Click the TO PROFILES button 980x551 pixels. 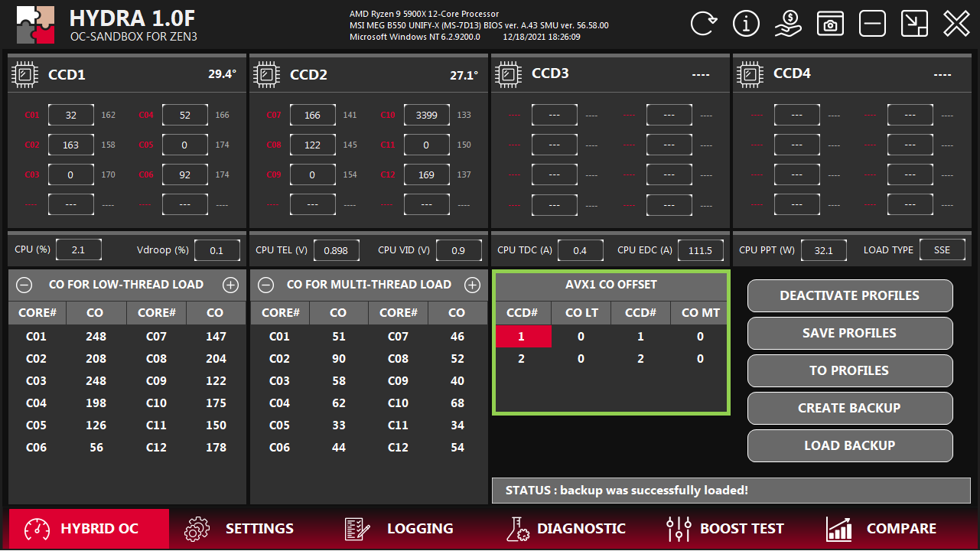(x=850, y=370)
